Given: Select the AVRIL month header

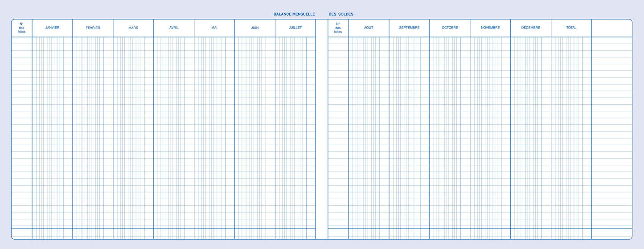Looking at the screenshot, I should [174, 28].
